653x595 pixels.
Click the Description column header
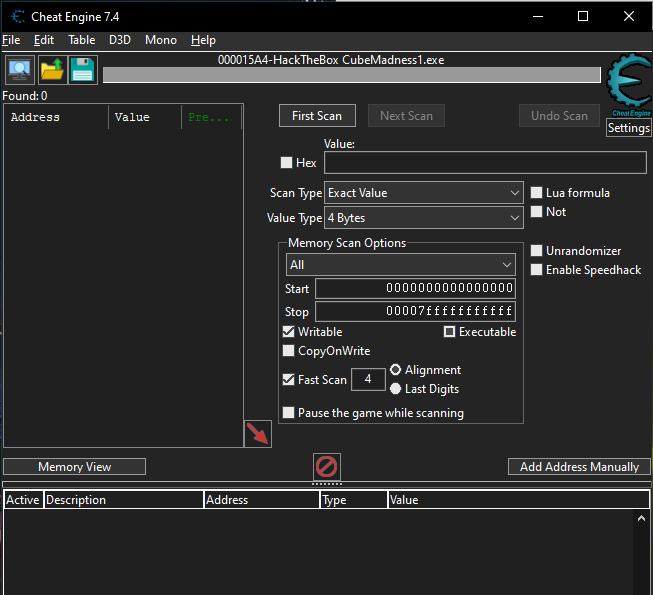(124, 500)
